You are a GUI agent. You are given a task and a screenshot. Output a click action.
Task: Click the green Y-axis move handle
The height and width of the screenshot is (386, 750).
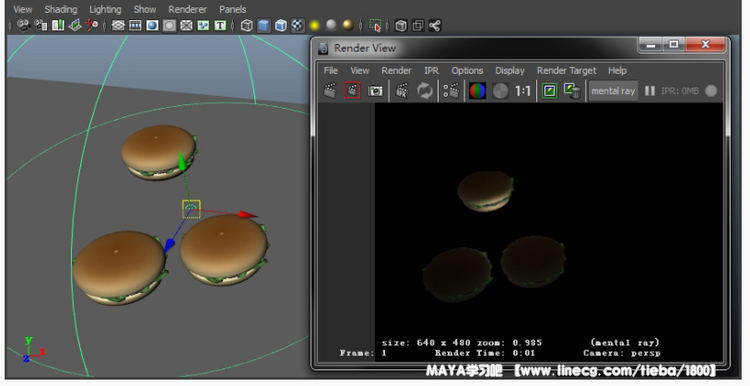pyautogui.click(x=182, y=161)
